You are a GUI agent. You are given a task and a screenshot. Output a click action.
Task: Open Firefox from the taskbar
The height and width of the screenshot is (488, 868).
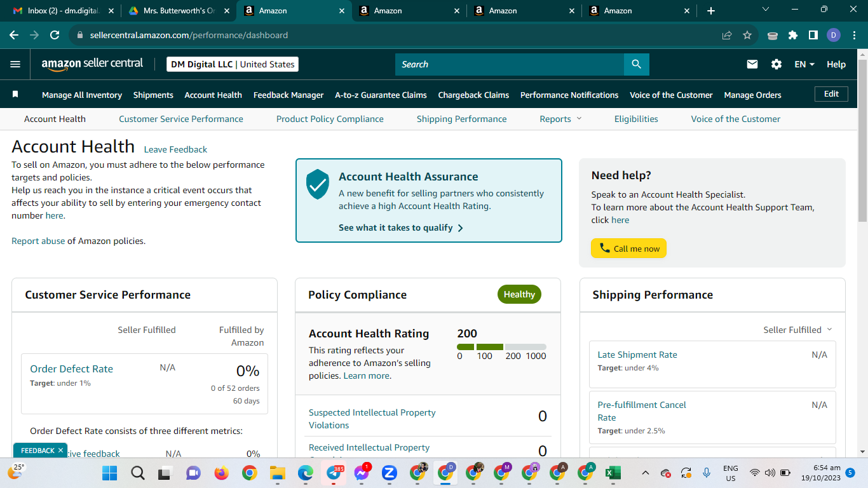coord(220,473)
